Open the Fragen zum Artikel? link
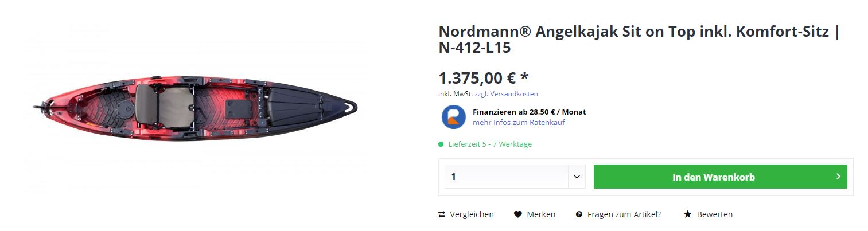The image size is (868, 231). [624, 214]
